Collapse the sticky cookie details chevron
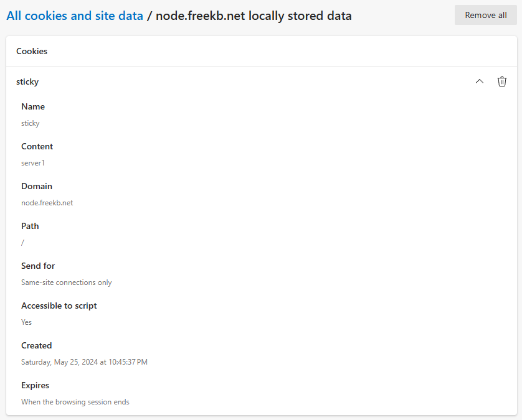Screen dimensions: 522x420 tap(480, 82)
